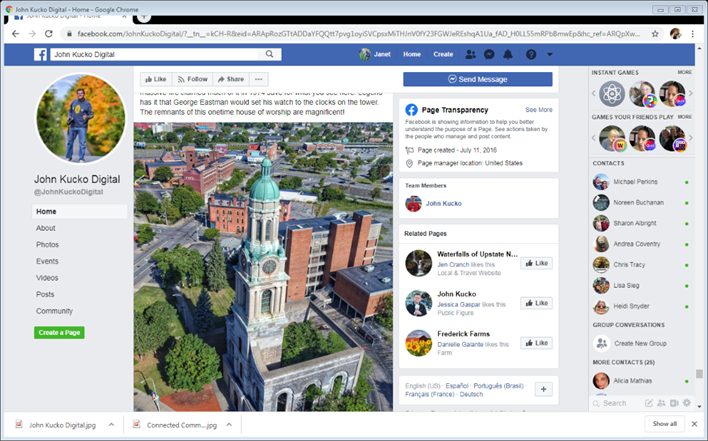Open the Posts section in left menu
This screenshot has height=441, width=708.
click(45, 294)
